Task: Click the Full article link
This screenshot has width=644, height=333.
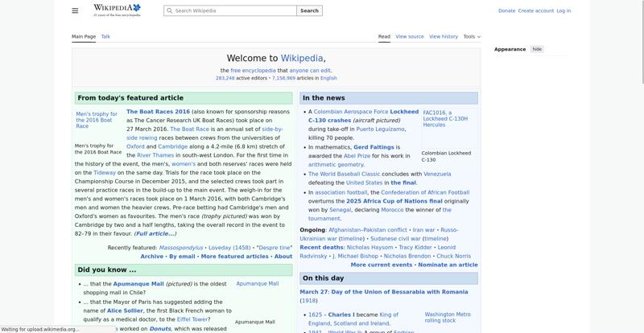Action: click(x=155, y=233)
